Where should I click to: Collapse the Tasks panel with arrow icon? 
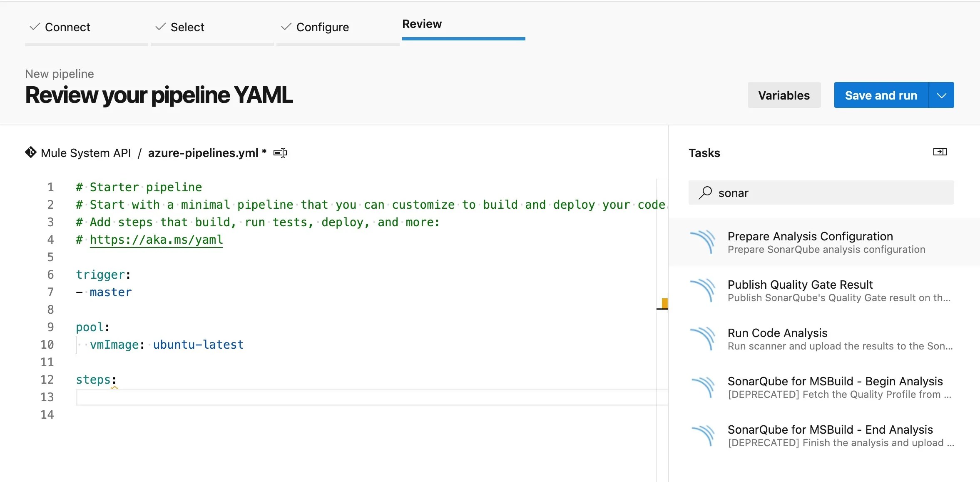pos(940,152)
